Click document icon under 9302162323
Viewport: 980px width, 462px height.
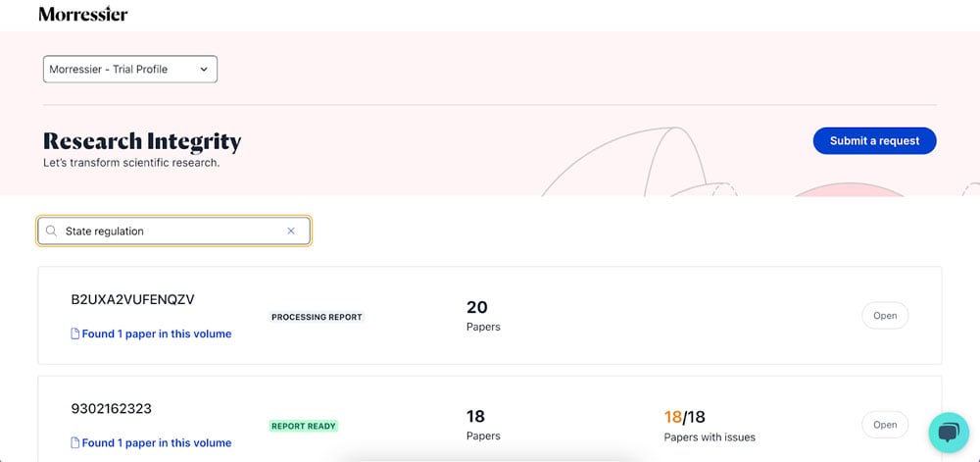75,442
